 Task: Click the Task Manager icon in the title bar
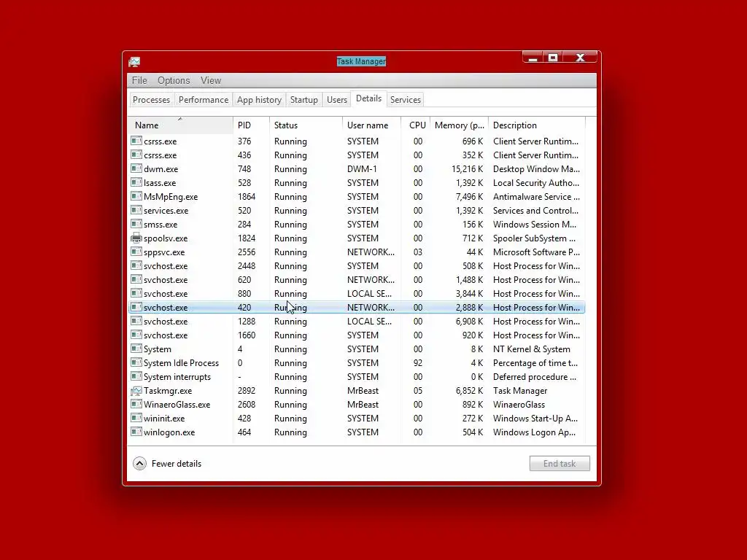134,61
